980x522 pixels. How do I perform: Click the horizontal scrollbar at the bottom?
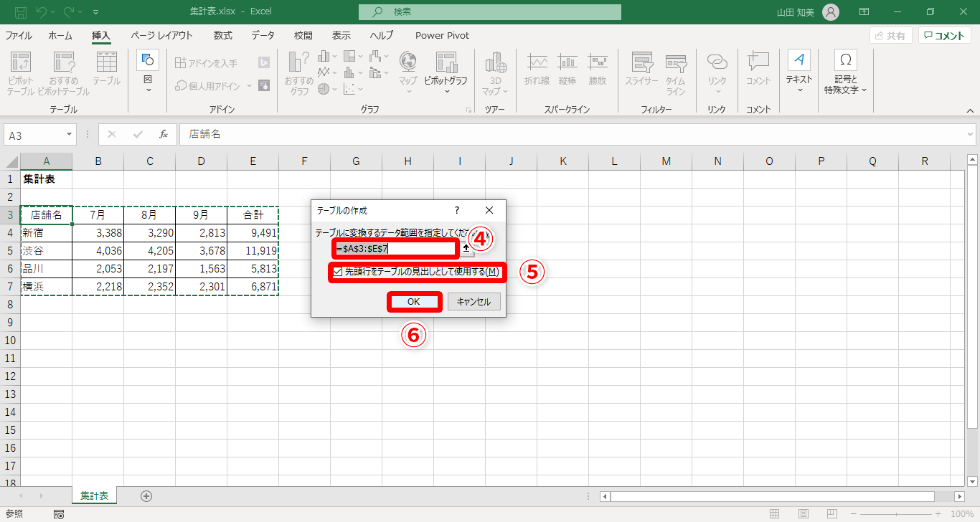click(x=773, y=496)
